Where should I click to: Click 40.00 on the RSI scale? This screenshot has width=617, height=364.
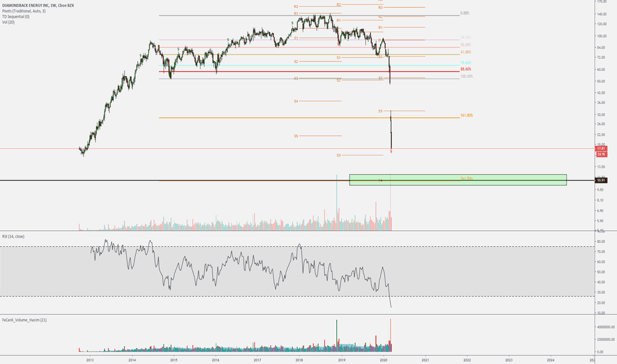click(x=601, y=283)
